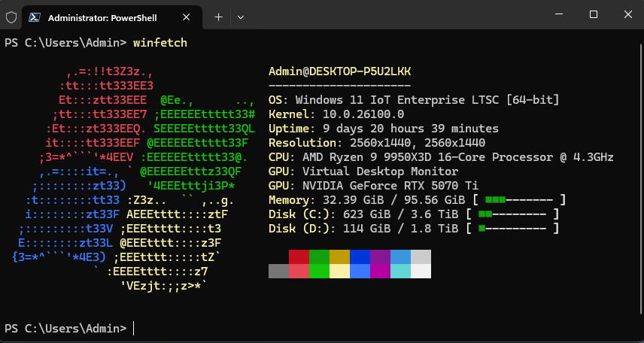644x343 pixels.
Task: Click the light gray color block, top row
Action: click(x=421, y=256)
